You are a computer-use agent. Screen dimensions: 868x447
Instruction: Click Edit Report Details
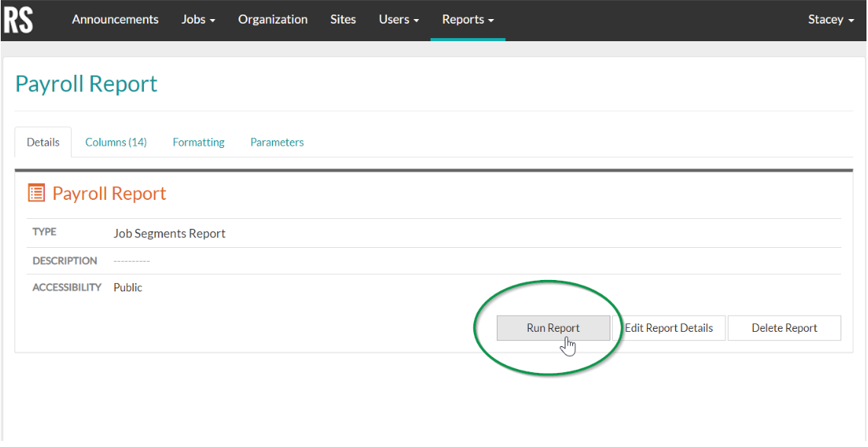pyautogui.click(x=669, y=327)
